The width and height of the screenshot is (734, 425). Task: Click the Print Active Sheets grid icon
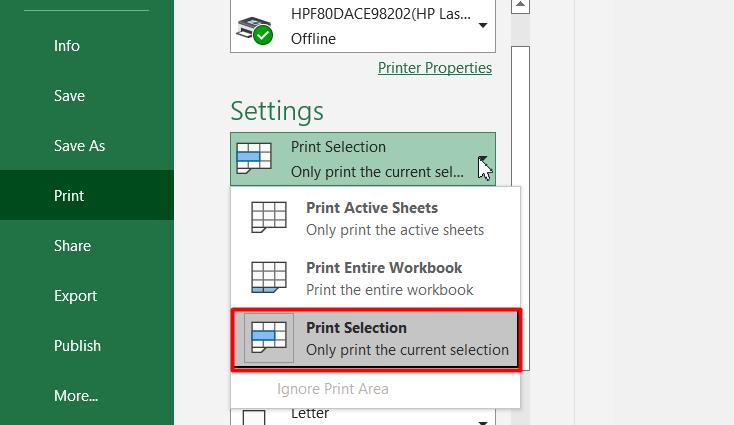point(269,217)
